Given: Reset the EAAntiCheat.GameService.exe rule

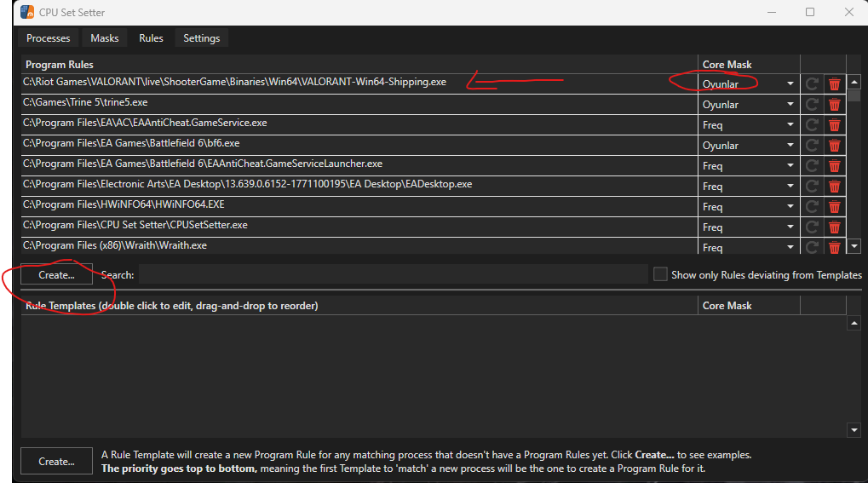Looking at the screenshot, I should tap(812, 125).
